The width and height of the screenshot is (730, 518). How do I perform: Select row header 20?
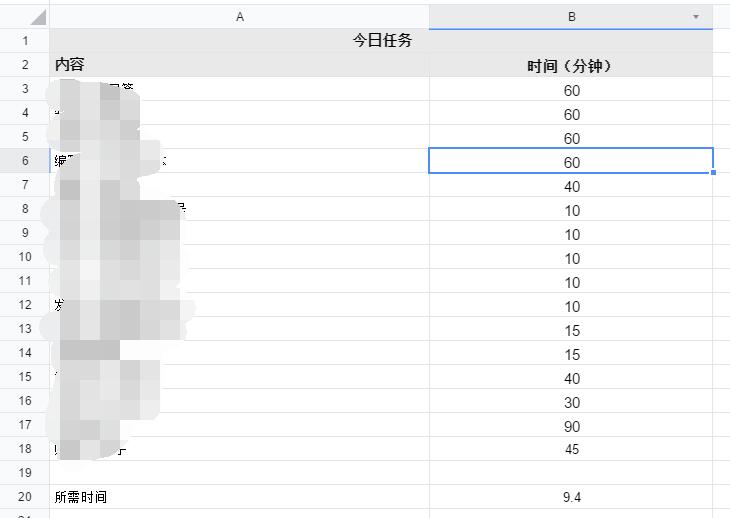click(25, 497)
